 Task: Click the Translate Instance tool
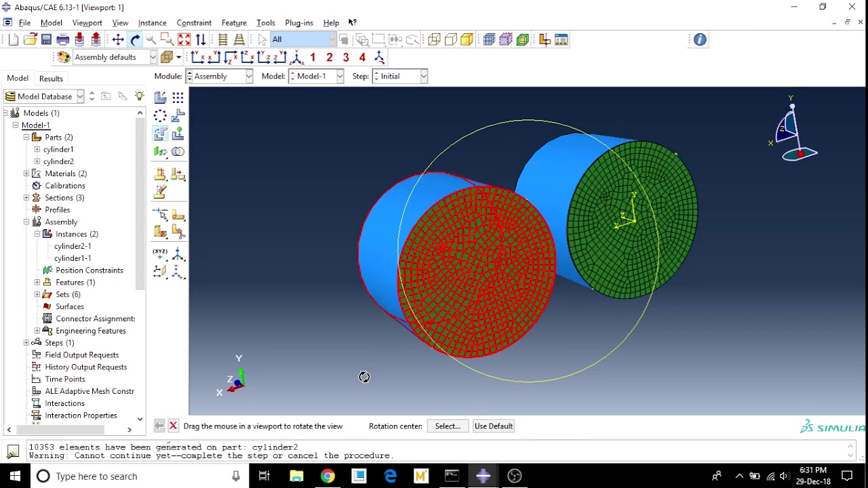[178, 116]
